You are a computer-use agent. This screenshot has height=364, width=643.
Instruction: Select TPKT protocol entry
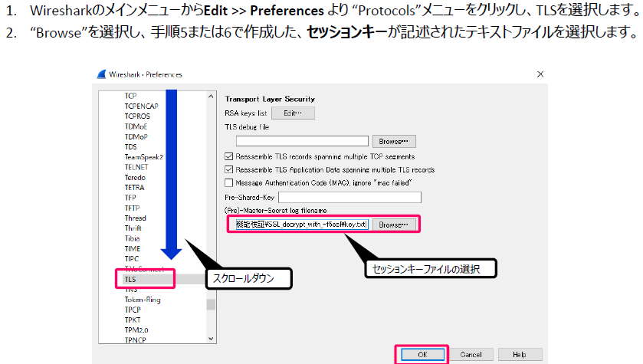[133, 320]
